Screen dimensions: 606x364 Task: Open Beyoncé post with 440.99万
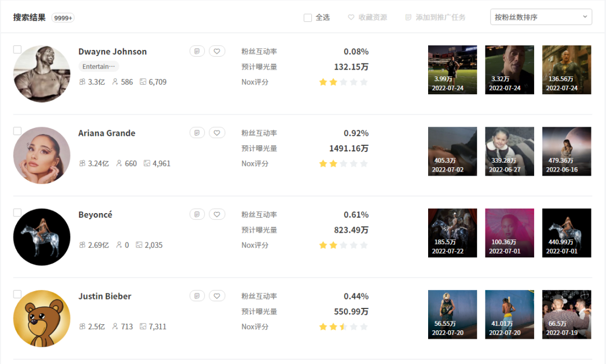(567, 233)
